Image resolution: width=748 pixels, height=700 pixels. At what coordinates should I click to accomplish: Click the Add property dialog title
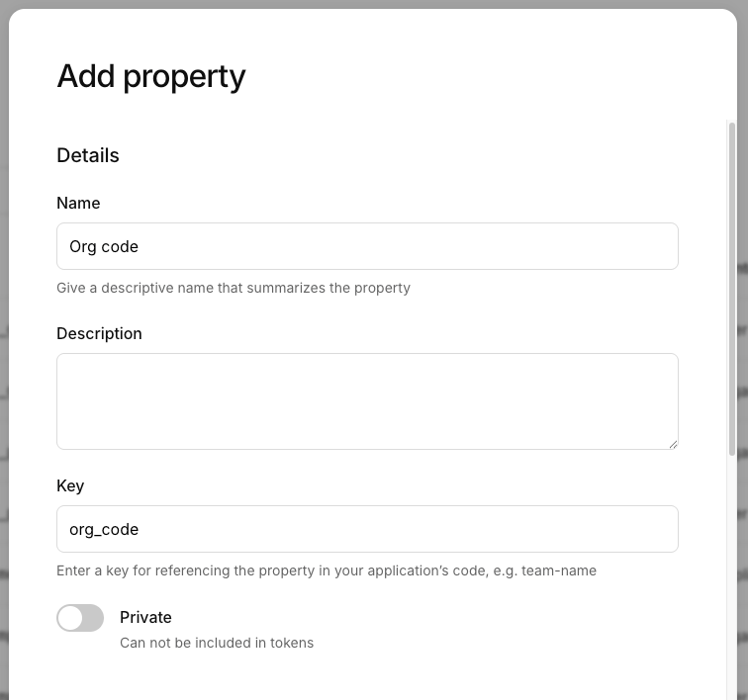tap(152, 77)
